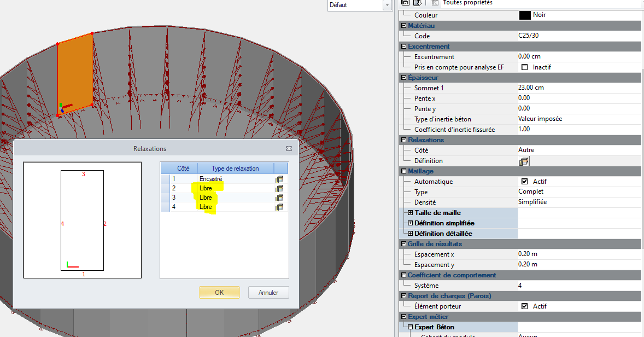Collapse the Excentrement section

(404, 47)
